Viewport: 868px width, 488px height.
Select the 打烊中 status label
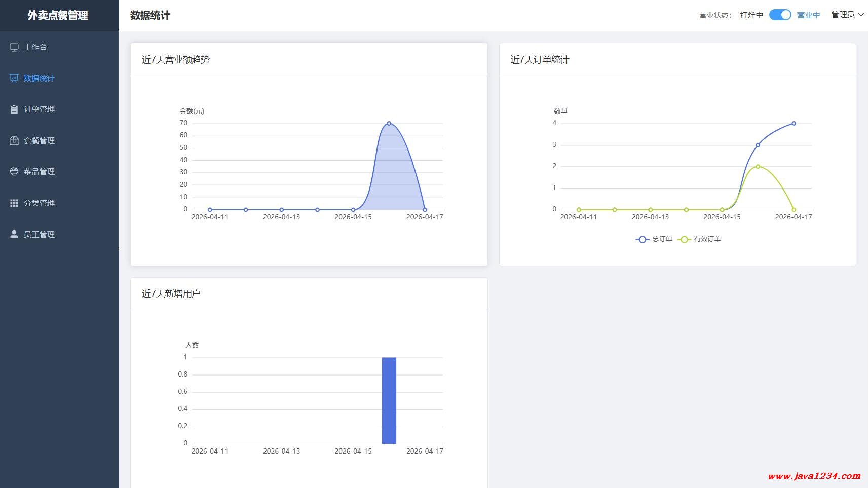pyautogui.click(x=751, y=15)
